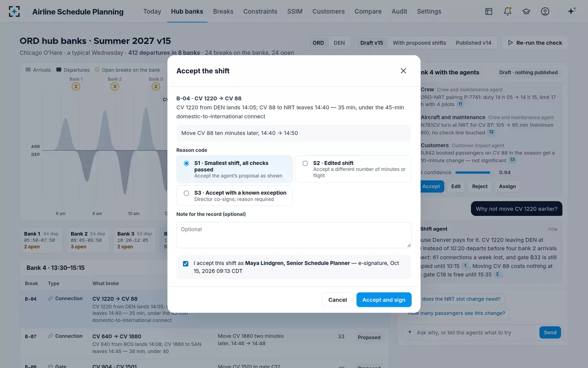Select reason S1 Smallest shift radio
This screenshot has width=588, height=368.
[186, 163]
